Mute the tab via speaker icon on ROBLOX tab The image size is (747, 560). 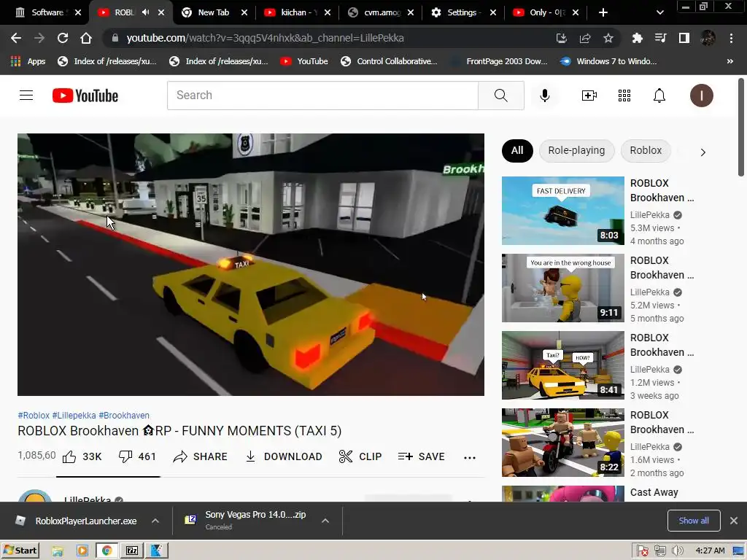coord(145,12)
